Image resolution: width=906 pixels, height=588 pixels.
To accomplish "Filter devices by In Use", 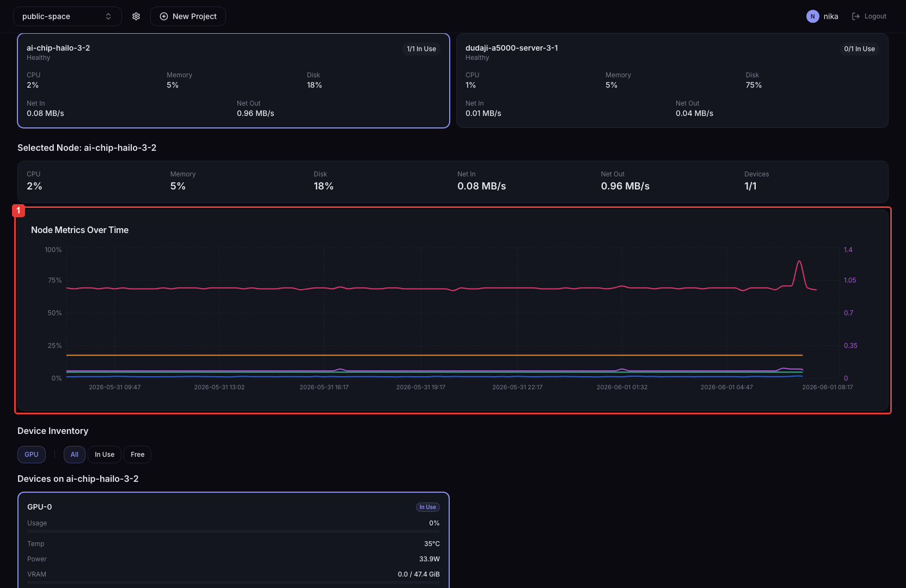I will (x=105, y=455).
